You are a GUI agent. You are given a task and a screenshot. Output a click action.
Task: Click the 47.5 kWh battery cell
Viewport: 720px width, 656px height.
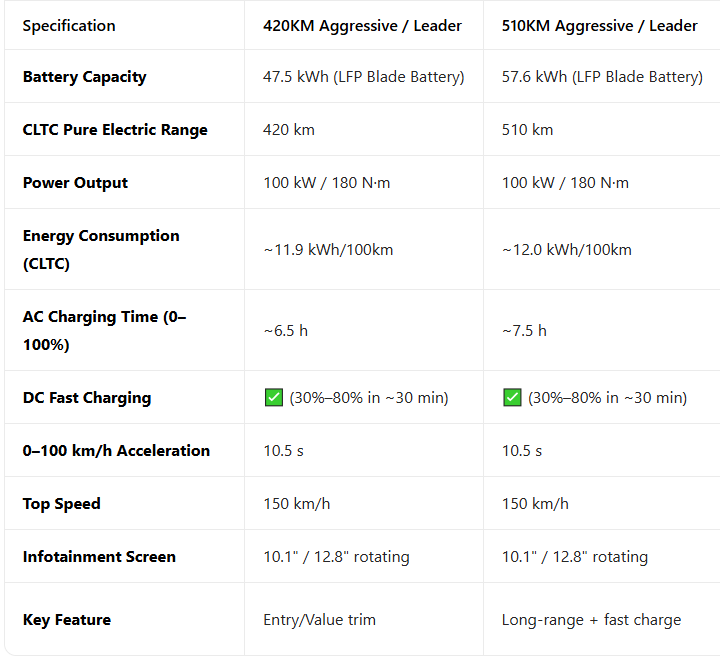point(363,77)
